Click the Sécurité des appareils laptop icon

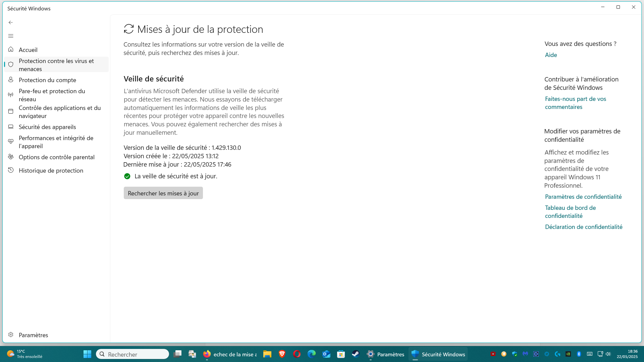(11, 127)
